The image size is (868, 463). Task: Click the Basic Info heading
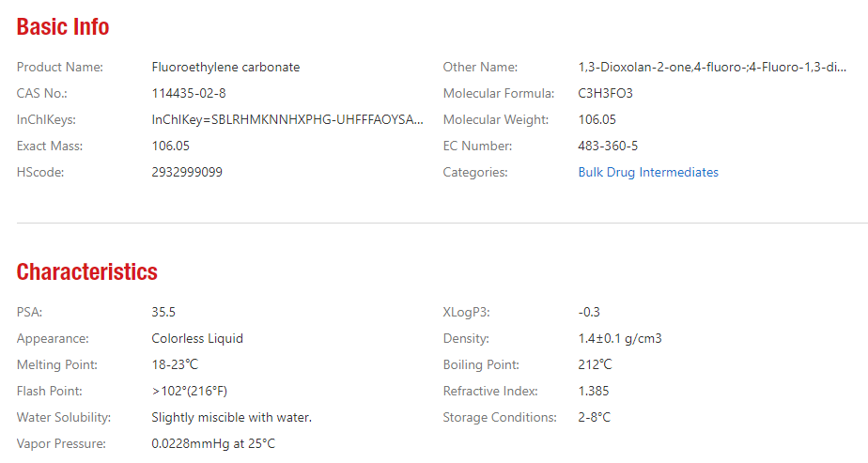(63, 27)
